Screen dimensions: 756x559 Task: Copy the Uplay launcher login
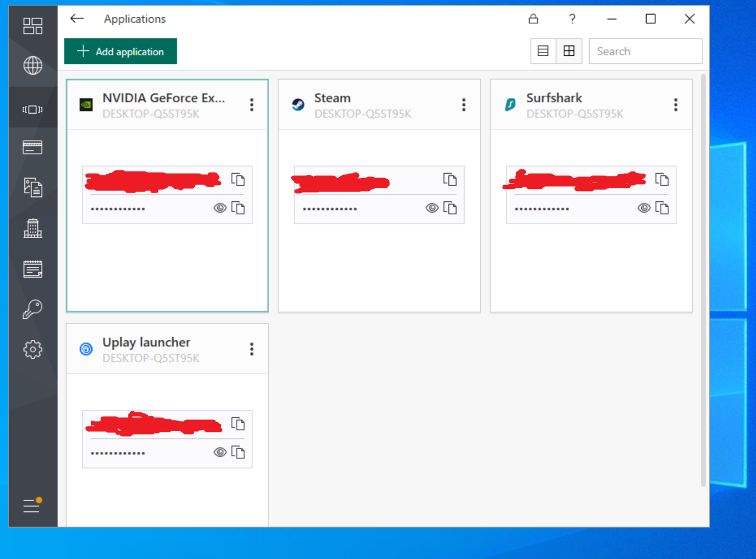pyautogui.click(x=238, y=424)
